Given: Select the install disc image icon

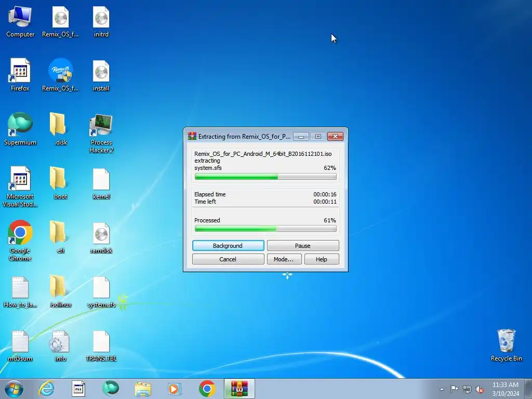Looking at the screenshot, I should click(x=101, y=75).
